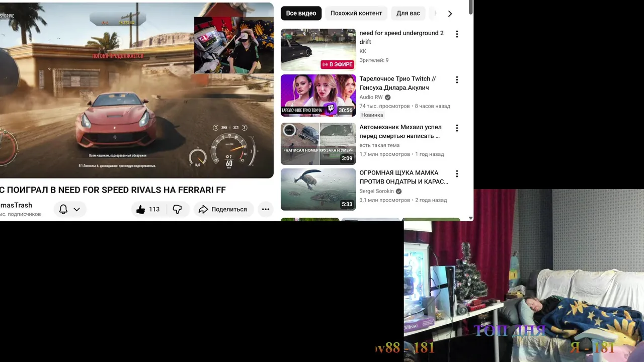Open the Audio RW channel link

[371, 97]
